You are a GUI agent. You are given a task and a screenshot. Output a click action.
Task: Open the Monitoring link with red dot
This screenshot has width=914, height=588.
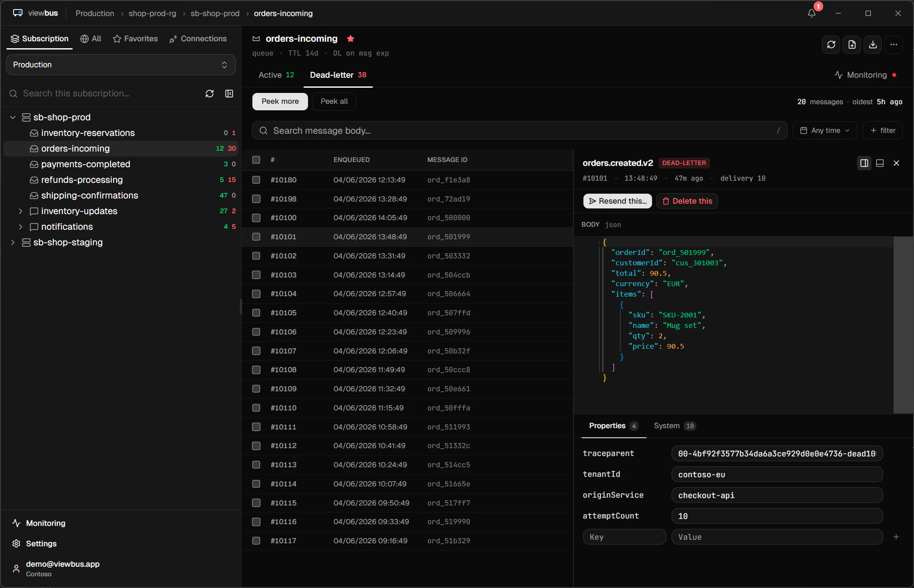(865, 75)
